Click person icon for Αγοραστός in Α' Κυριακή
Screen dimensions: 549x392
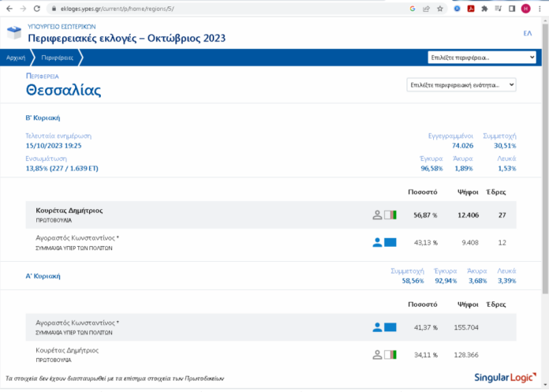pos(377,327)
